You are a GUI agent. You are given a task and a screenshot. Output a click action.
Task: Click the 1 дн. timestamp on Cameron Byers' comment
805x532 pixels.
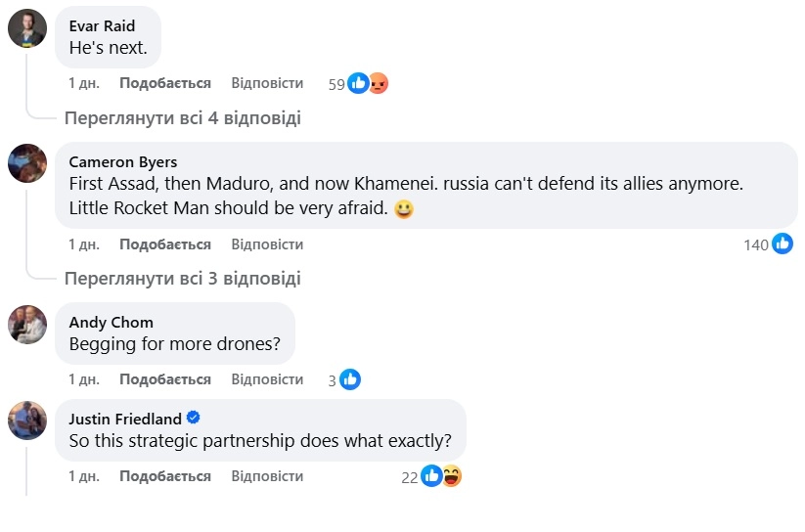[x=84, y=244]
